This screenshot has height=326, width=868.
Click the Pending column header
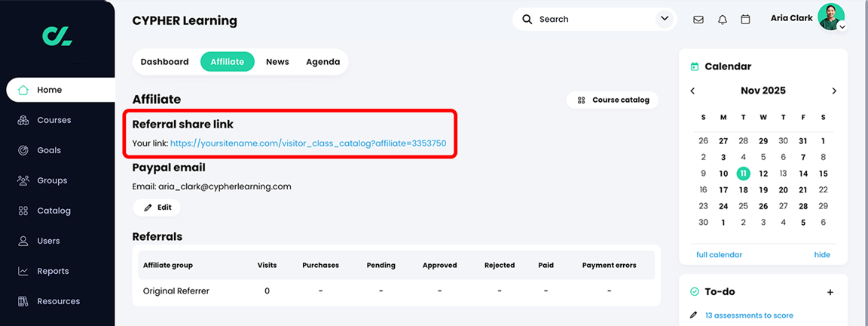point(381,265)
